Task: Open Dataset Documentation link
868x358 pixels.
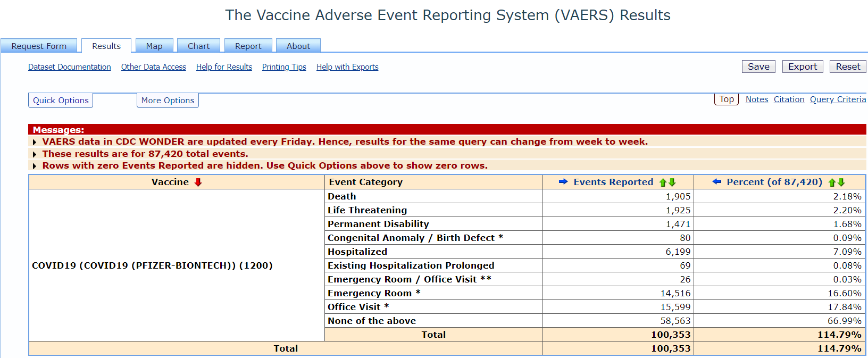Action: (x=70, y=67)
